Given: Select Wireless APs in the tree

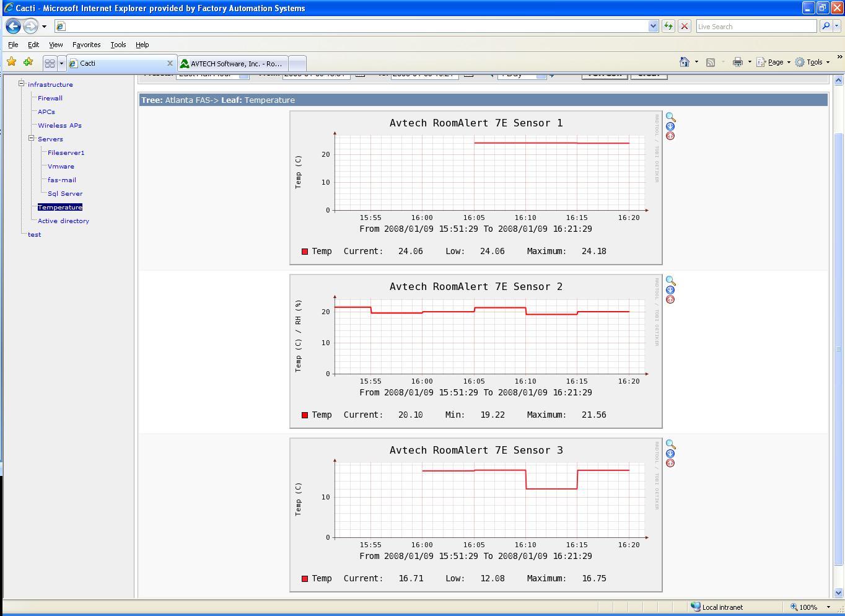Looking at the screenshot, I should tap(59, 125).
